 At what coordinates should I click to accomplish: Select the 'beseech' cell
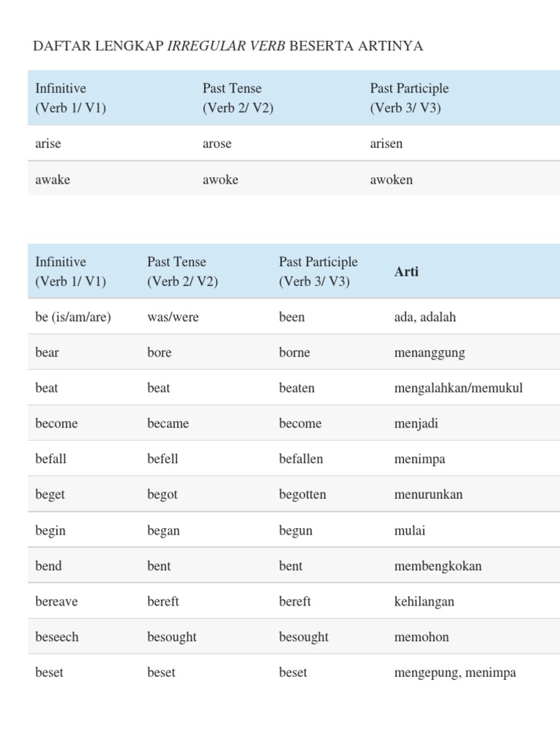57,637
